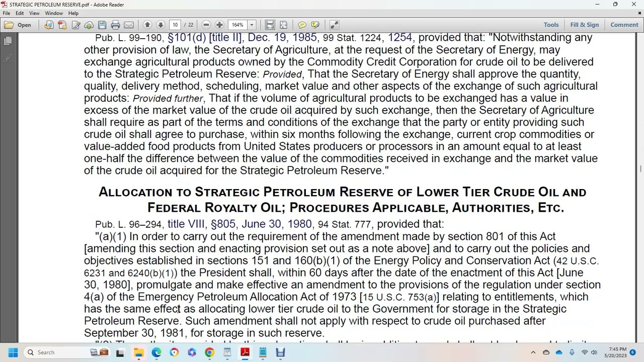
Task: Open the File menu
Action: 7,13
